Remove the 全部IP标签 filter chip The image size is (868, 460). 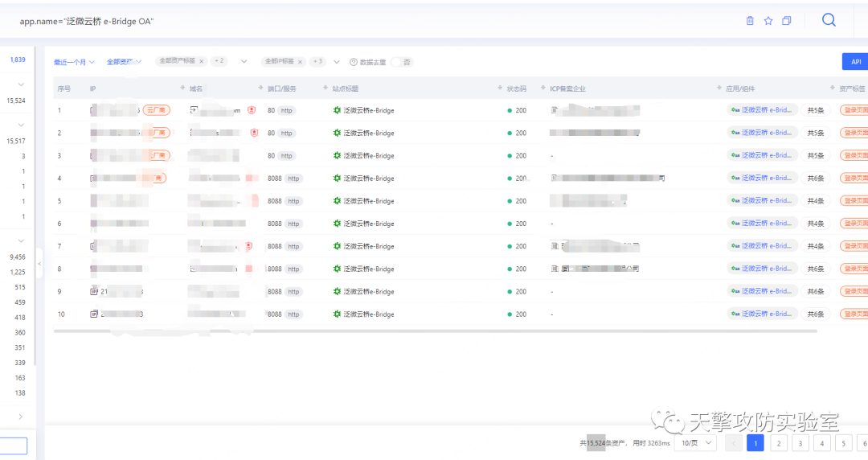(x=300, y=62)
